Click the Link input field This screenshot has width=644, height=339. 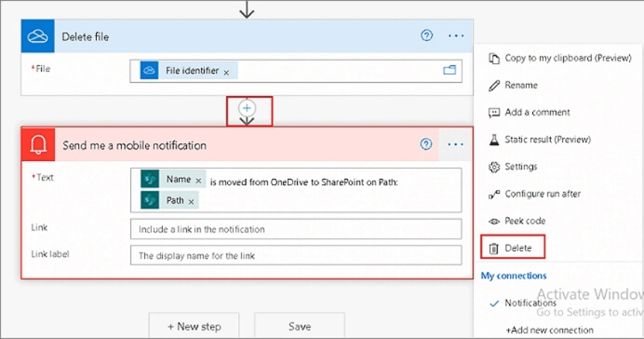295,229
